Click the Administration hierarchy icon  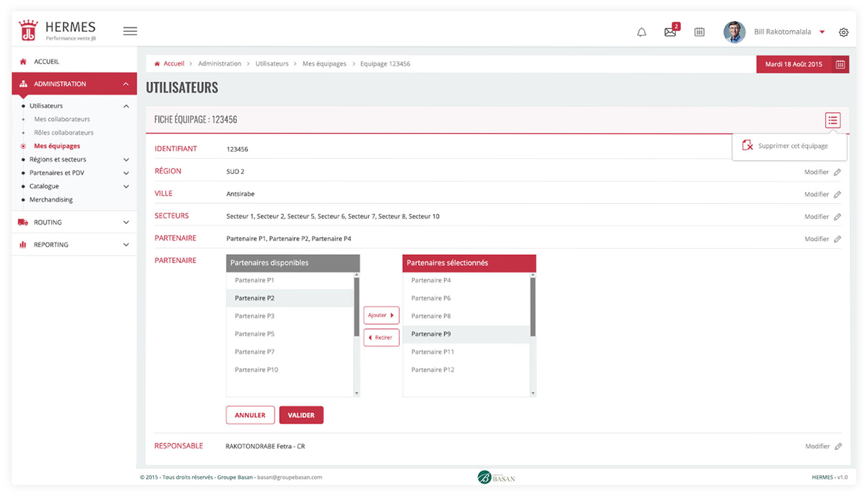(x=23, y=84)
